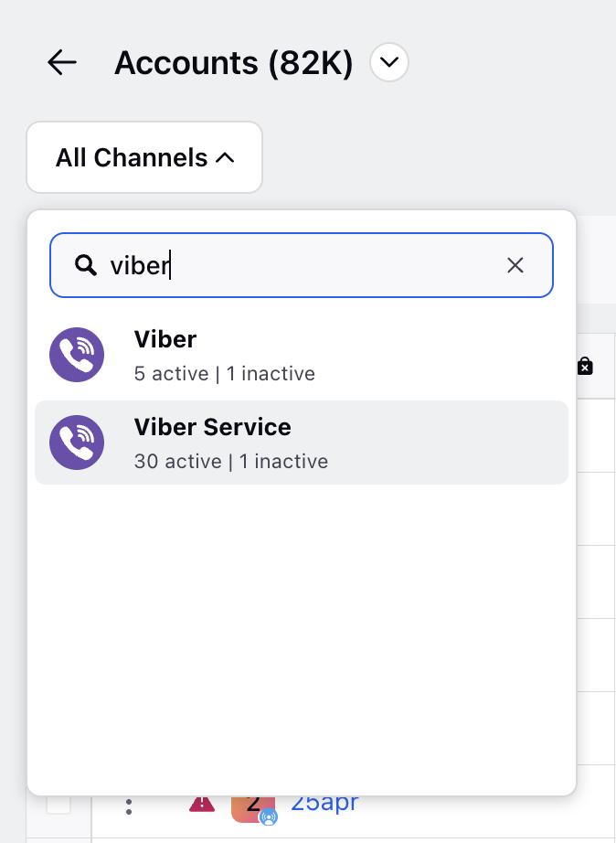Click the channel search field containing viber
This screenshot has width=616, height=843.
(302, 265)
